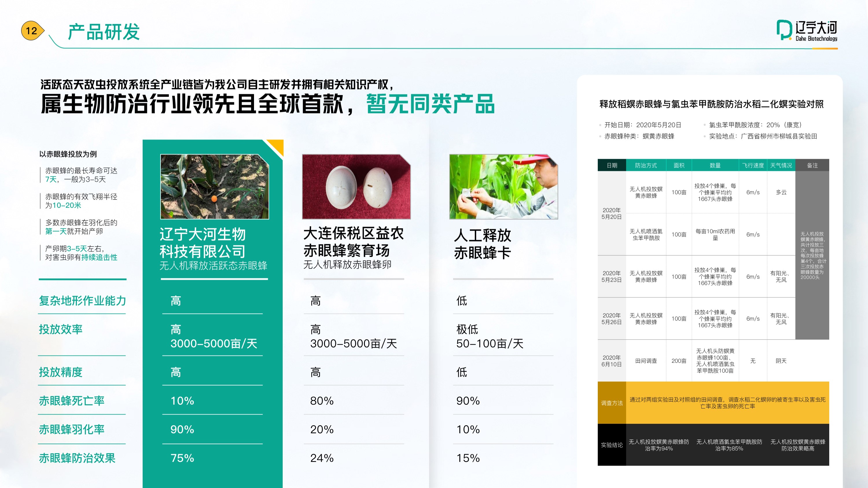Click the 防治率为85% conclusion
This screenshot has height=488, width=868.
point(729,445)
